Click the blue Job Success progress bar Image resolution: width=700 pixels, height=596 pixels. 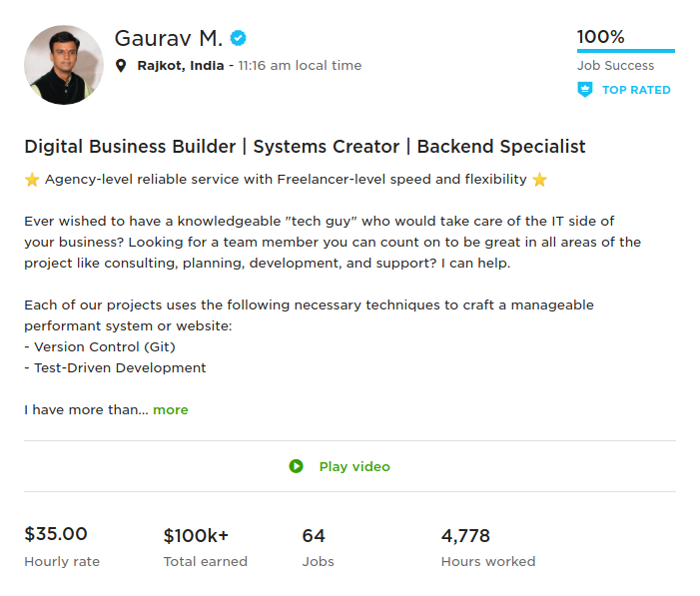coord(625,50)
